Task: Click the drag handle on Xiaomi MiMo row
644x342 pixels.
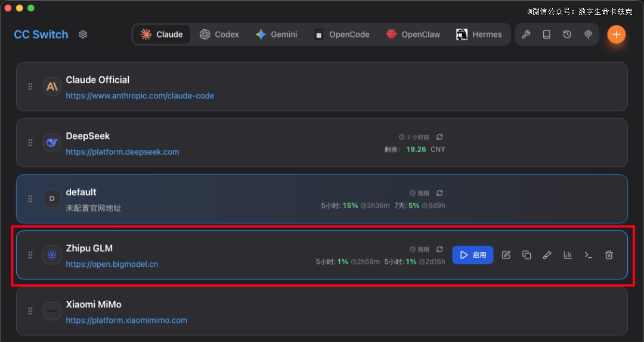Action: [30, 311]
